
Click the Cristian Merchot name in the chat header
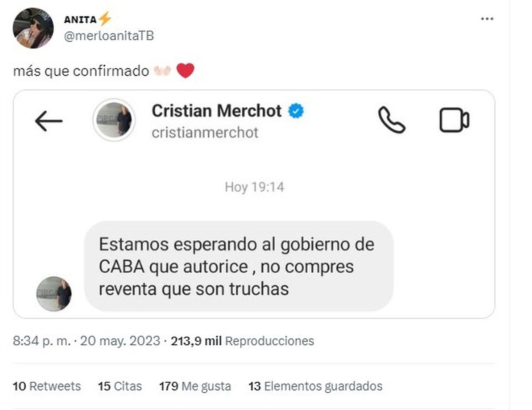[x=216, y=111]
